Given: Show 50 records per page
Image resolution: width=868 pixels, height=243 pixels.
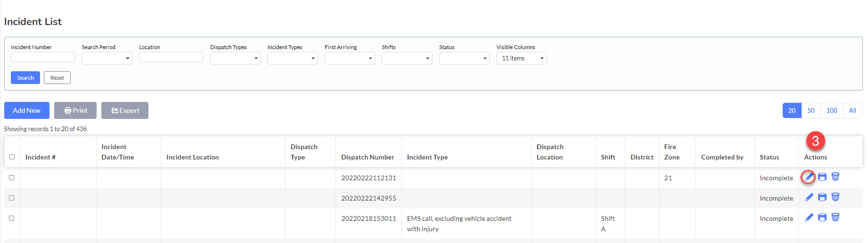Looking at the screenshot, I should click(811, 110).
